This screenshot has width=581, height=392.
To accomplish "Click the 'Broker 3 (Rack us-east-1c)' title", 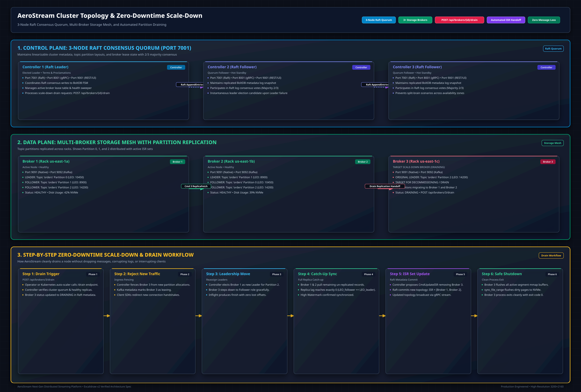I will coord(416,161).
